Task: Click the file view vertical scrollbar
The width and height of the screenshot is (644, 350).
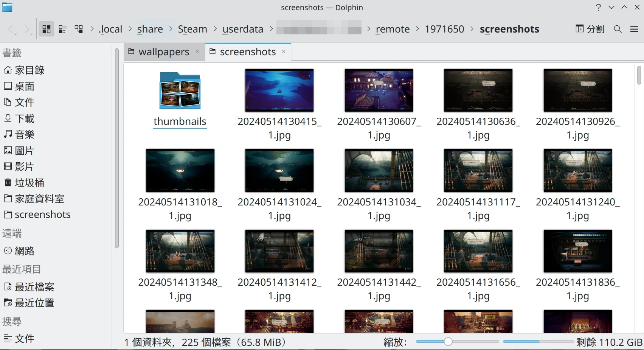Action: coord(639,75)
